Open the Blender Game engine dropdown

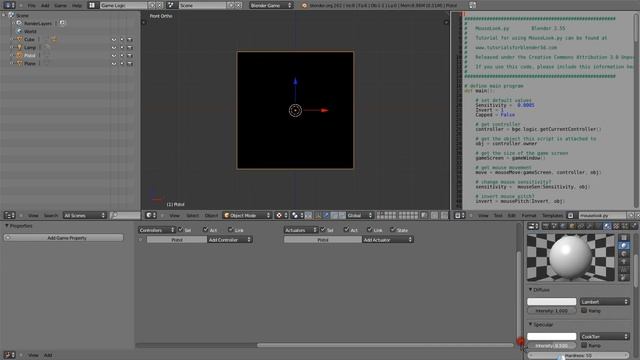tap(271, 5)
